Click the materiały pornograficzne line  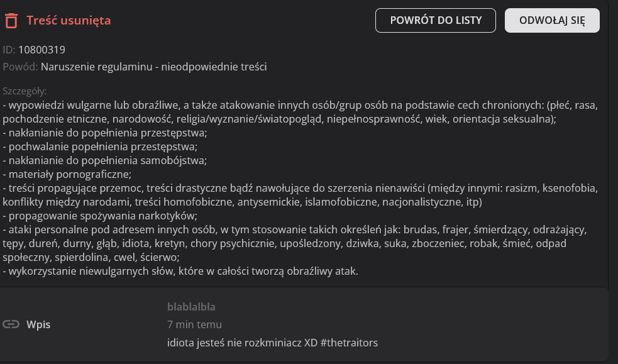tap(67, 174)
